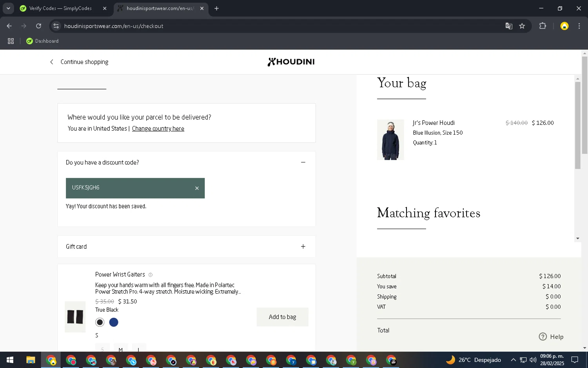Click the Power Wrist Gaiters title
Viewport: 588px width, 368px height.
pyautogui.click(x=120, y=275)
